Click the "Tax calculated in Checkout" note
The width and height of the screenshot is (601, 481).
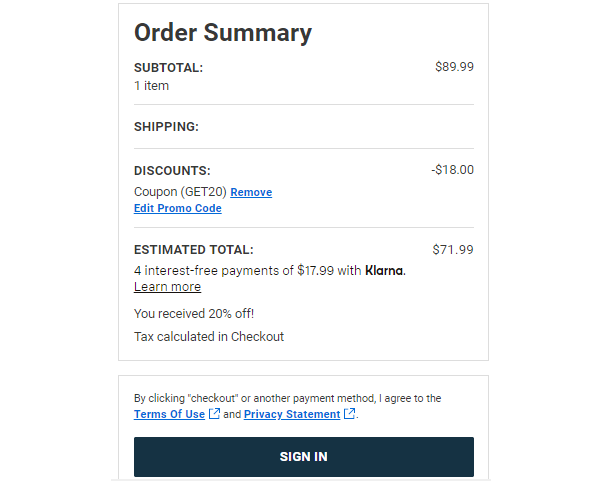click(x=209, y=337)
